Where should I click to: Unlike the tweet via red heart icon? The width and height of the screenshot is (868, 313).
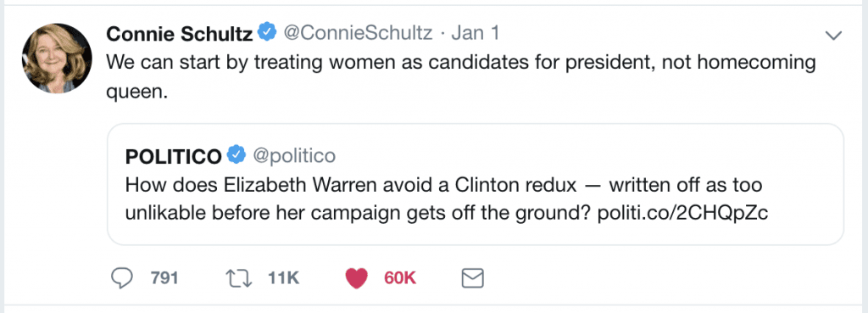click(x=356, y=278)
